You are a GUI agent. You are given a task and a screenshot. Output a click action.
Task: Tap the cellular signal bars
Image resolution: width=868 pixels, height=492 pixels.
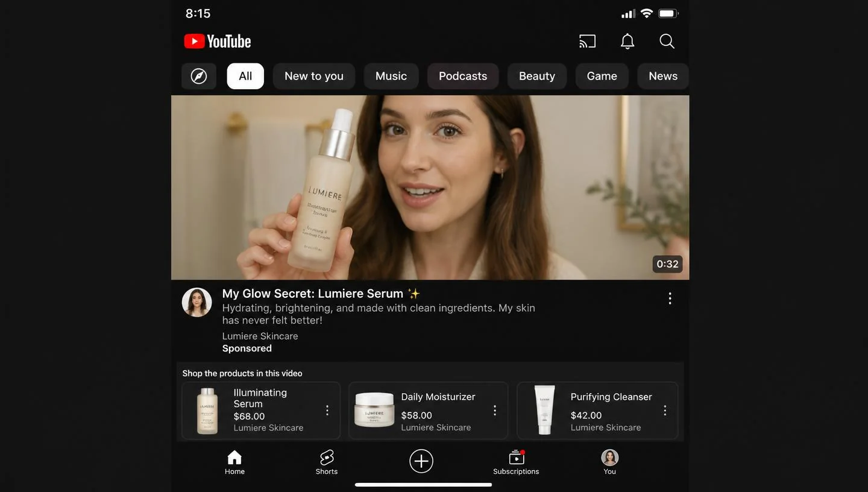coord(628,14)
